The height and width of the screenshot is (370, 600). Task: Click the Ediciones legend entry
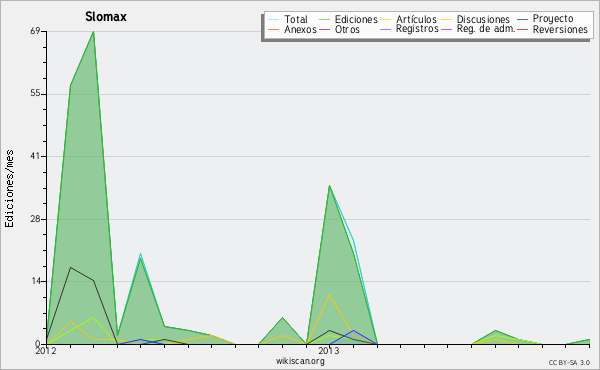[x=356, y=19]
